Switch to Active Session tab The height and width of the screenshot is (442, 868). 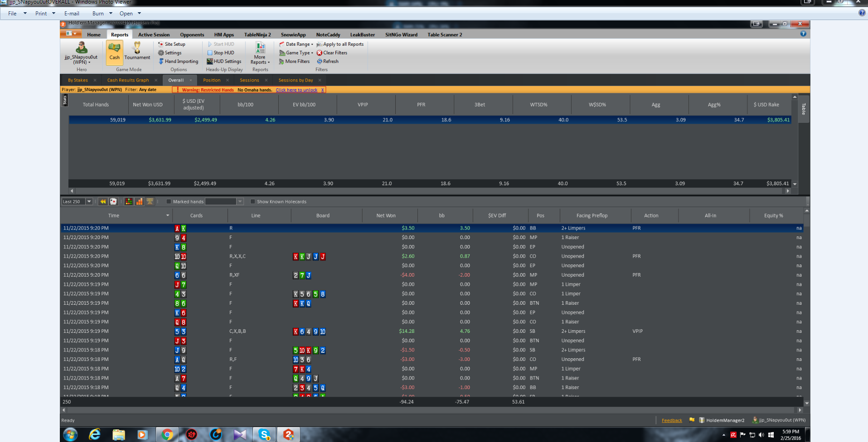click(x=154, y=34)
